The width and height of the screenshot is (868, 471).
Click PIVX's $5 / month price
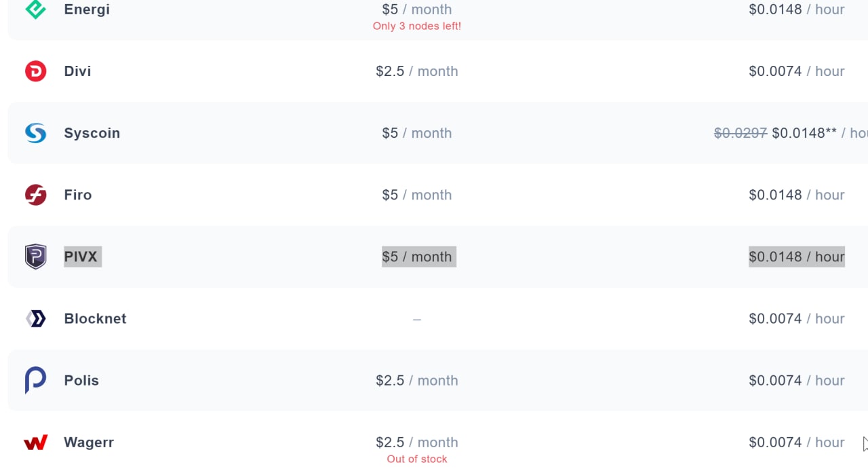click(417, 257)
